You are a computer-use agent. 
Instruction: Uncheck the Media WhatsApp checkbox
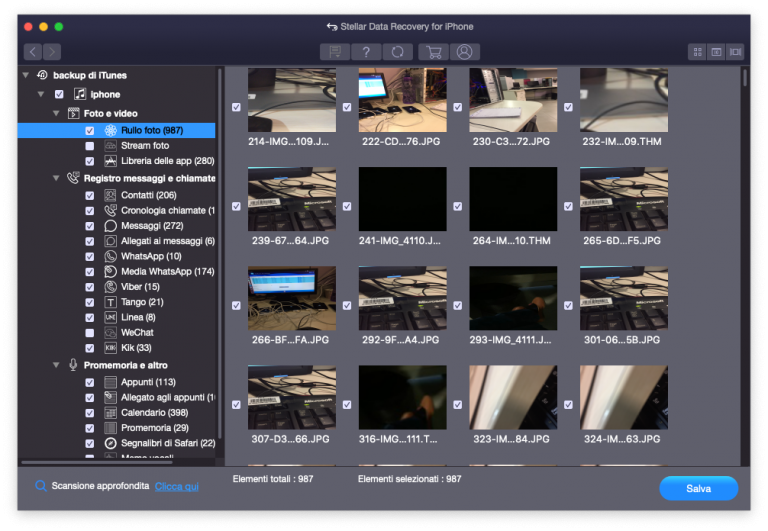(90, 272)
